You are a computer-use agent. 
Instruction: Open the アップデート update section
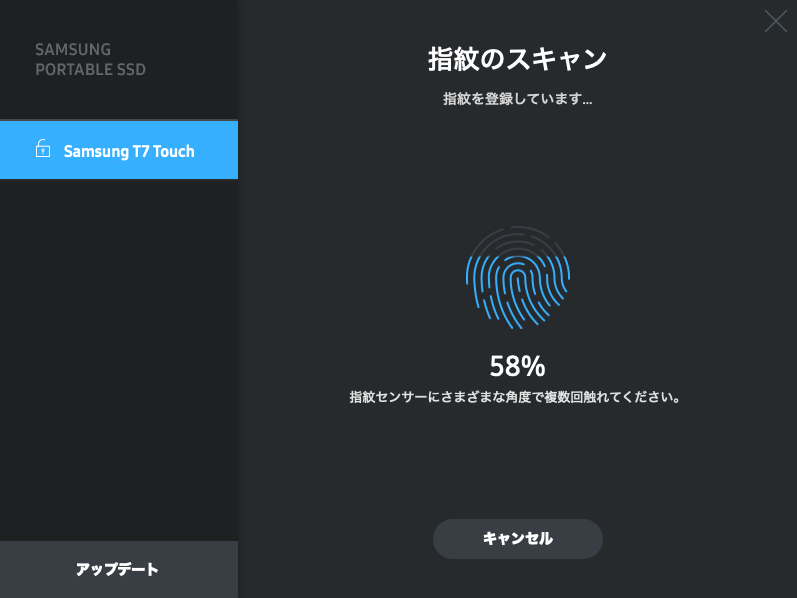coord(119,570)
